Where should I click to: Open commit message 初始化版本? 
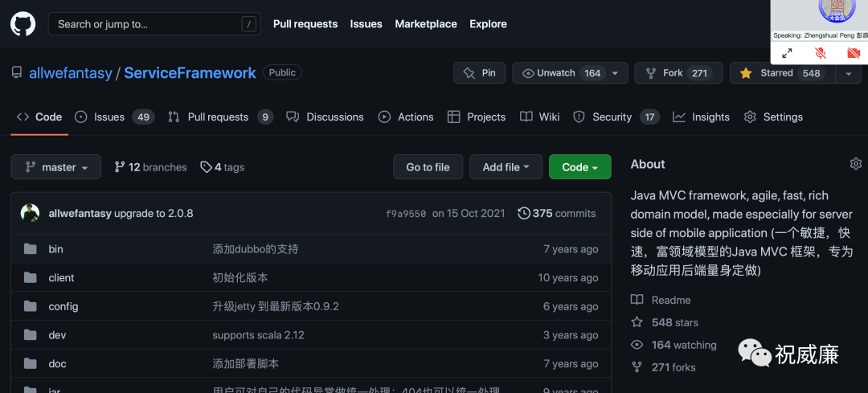[240, 278]
